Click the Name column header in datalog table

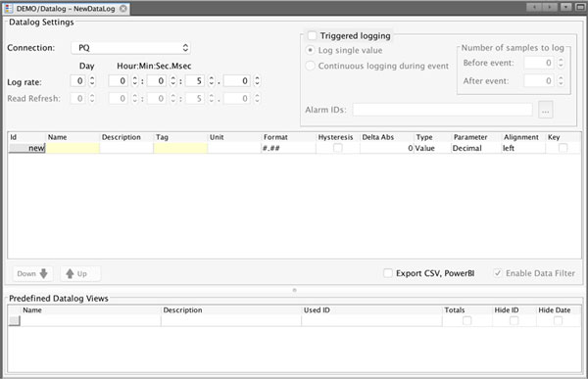pos(73,137)
